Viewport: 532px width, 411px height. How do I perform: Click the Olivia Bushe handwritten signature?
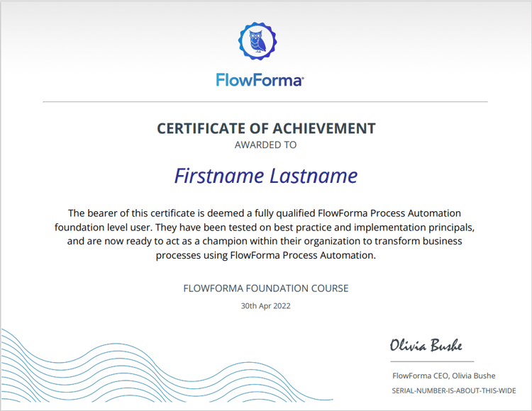pyautogui.click(x=426, y=345)
